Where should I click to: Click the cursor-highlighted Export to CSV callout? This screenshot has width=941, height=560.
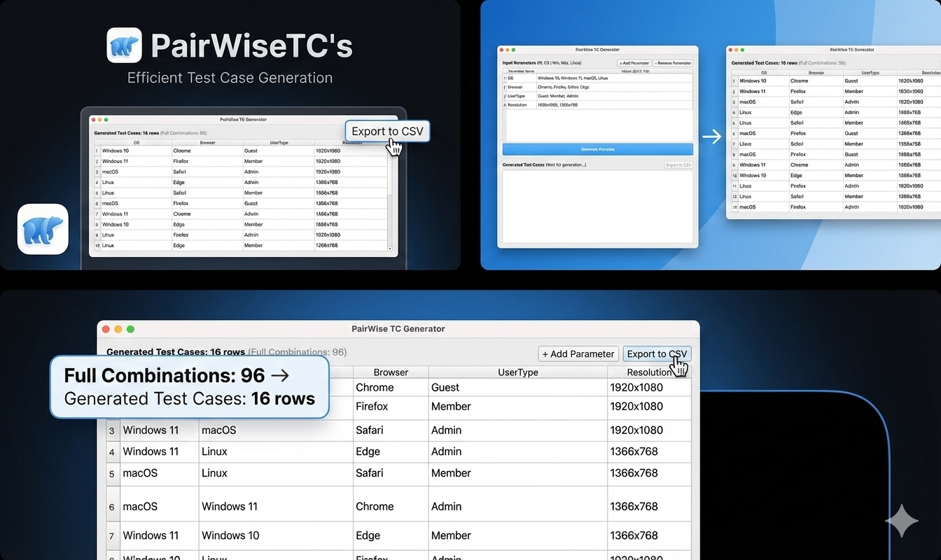387,131
